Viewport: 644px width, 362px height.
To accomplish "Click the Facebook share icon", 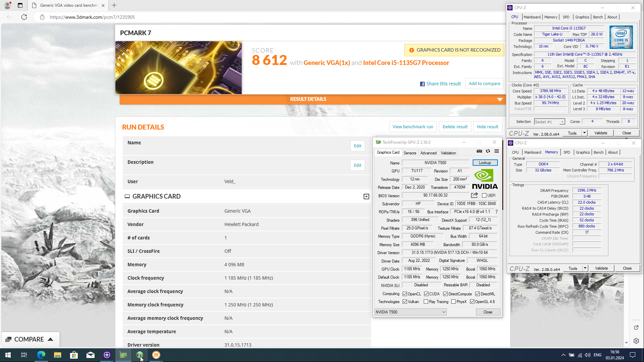I will click(x=422, y=84).
